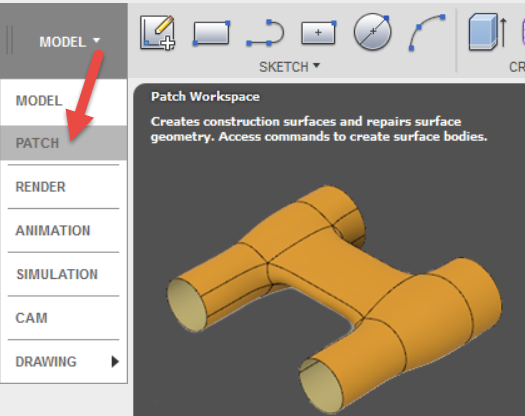
Task: Choose the DRAWING workspace entry
Action: [x=64, y=362]
